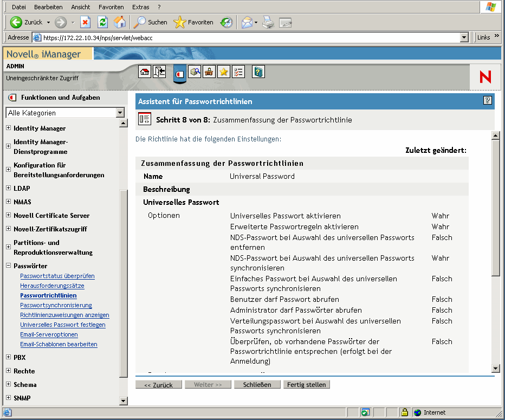Click the wizard help question mark icon
Viewport: 505px width, 420px height.
[x=488, y=101]
